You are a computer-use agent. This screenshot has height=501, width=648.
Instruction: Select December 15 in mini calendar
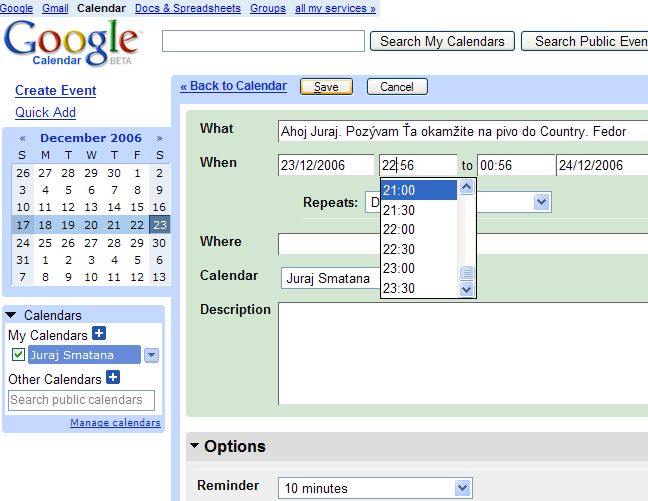(137, 207)
